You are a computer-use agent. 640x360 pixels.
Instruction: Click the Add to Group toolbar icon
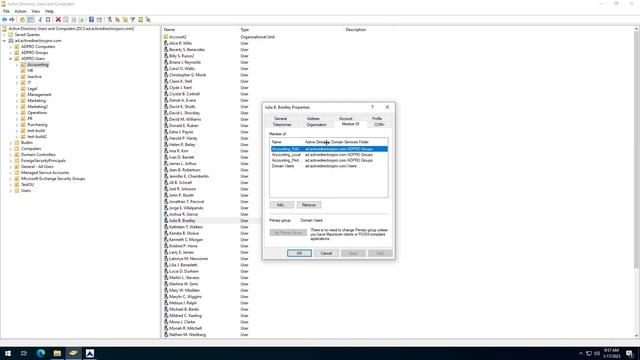pyautogui.click(x=148, y=20)
